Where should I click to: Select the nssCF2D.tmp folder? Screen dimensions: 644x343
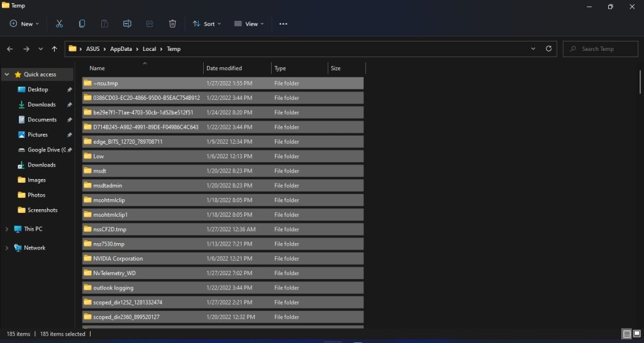tap(223, 229)
